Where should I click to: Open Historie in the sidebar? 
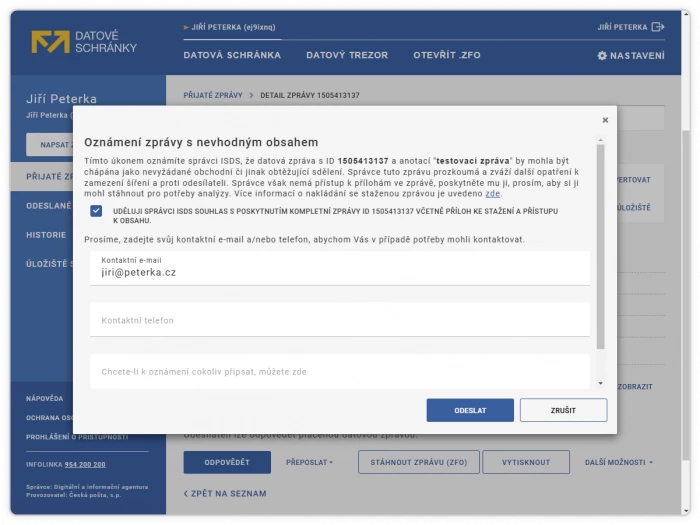[46, 235]
